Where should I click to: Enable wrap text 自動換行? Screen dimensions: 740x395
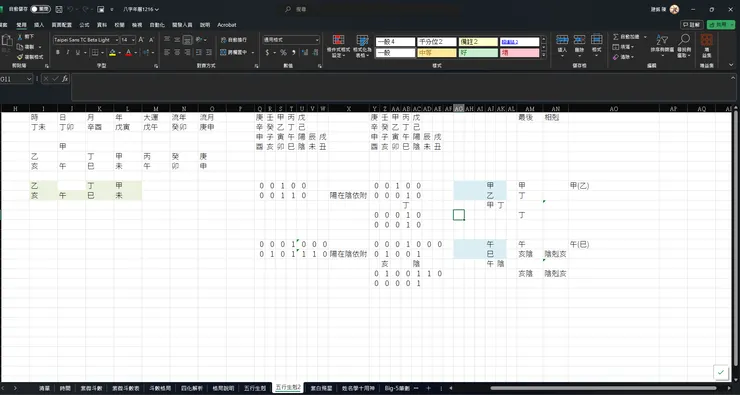click(234, 40)
